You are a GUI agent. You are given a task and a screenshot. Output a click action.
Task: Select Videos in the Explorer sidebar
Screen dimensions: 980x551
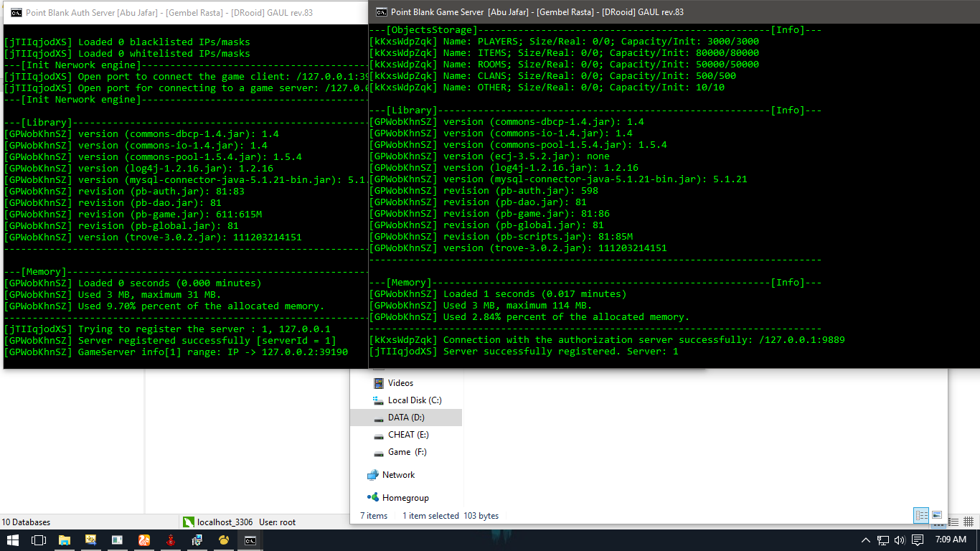tap(401, 383)
